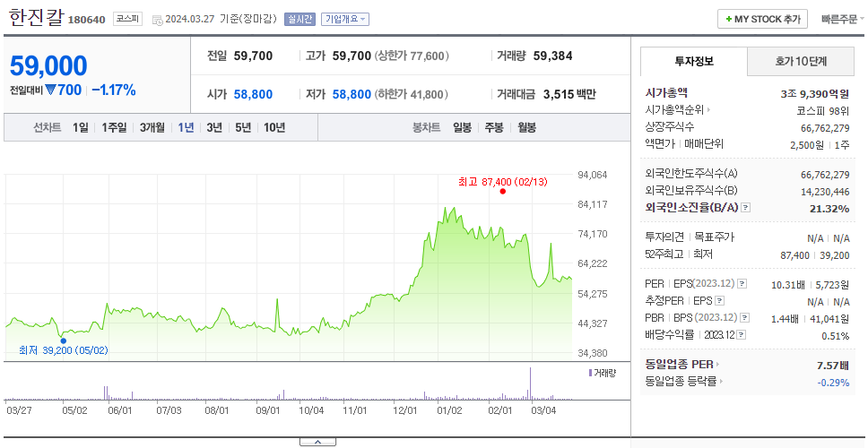
Task: Click the tall volume bar near 03/04
Action: [530, 383]
